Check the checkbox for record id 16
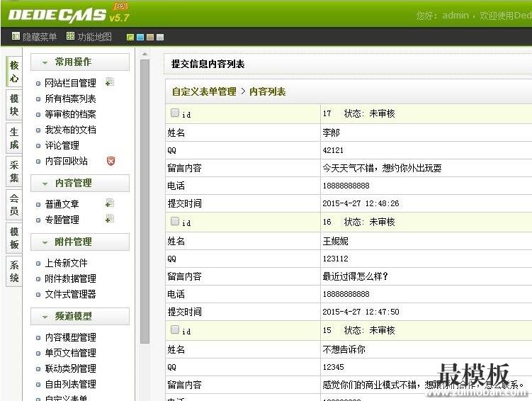 [x=175, y=221]
